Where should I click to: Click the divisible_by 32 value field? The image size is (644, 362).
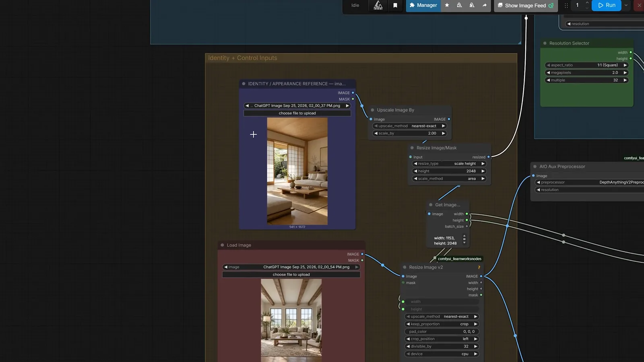coord(442,346)
